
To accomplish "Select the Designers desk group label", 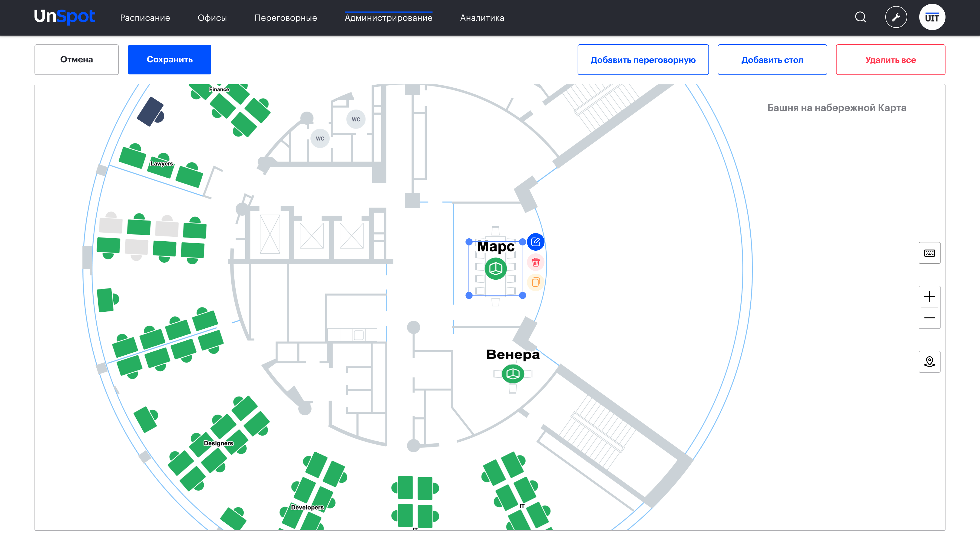I will coord(218,443).
